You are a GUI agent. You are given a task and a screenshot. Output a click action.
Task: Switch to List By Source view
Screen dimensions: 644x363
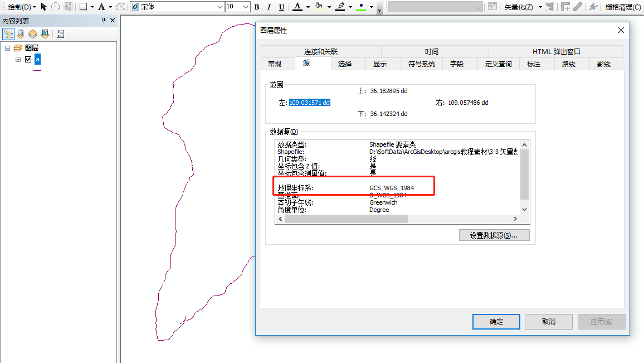pyautogui.click(x=20, y=33)
